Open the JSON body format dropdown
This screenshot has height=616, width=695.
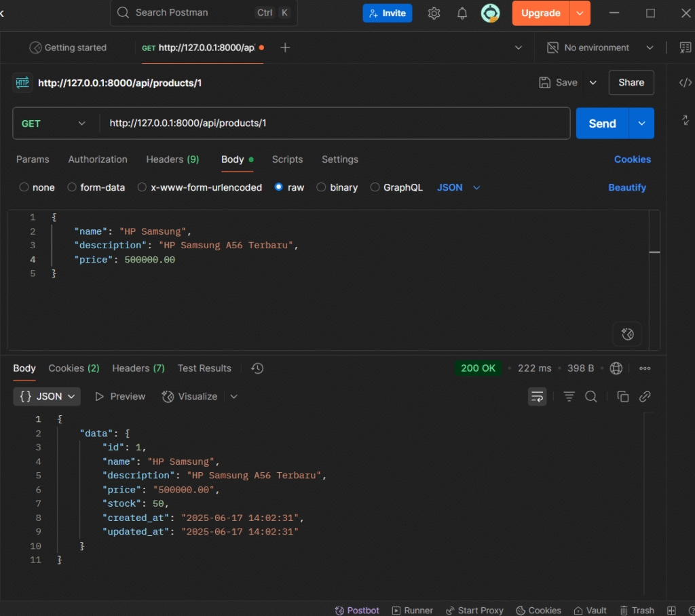459,187
